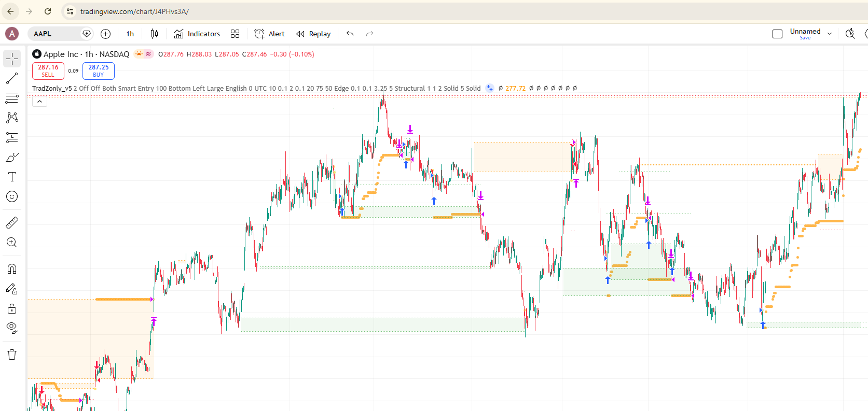Select the text annotation tool

(x=12, y=177)
